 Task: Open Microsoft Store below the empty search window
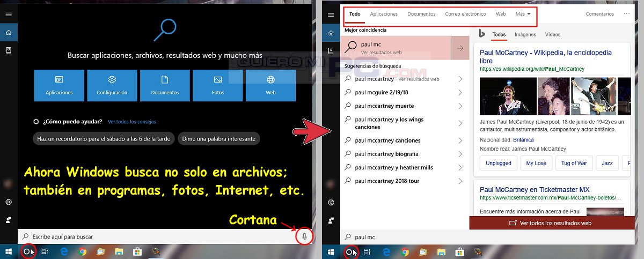click(x=136, y=251)
